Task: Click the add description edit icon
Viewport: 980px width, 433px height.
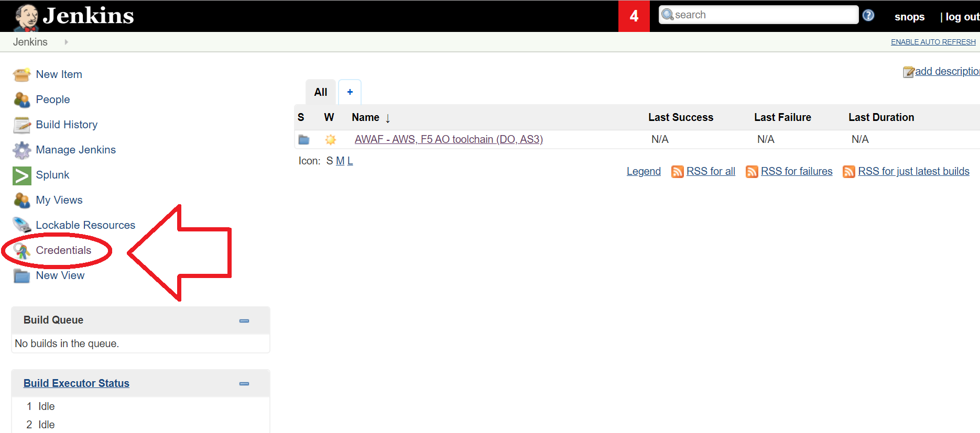Action: pos(909,72)
